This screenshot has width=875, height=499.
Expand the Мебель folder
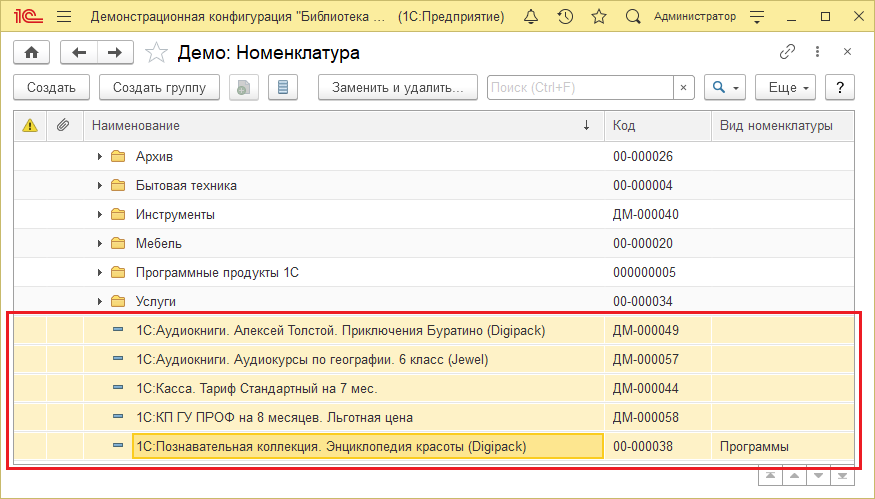pos(99,243)
